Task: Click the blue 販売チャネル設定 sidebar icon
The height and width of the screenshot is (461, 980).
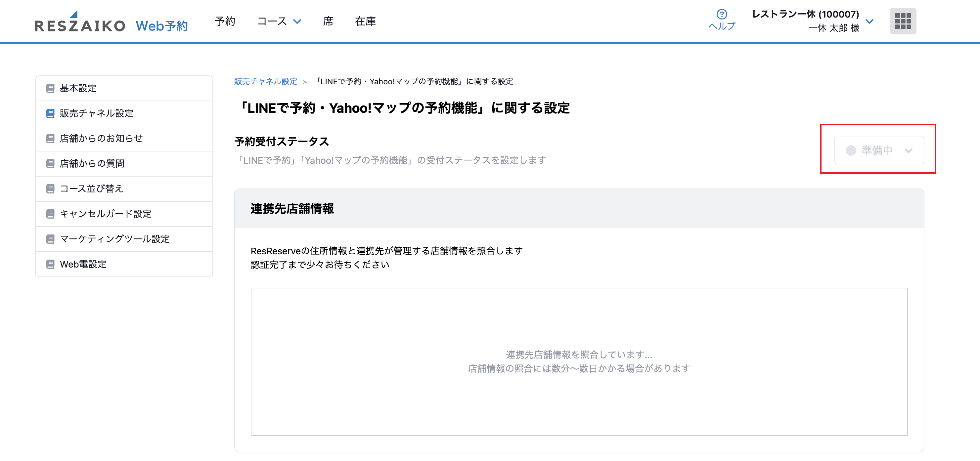Action: (50, 113)
